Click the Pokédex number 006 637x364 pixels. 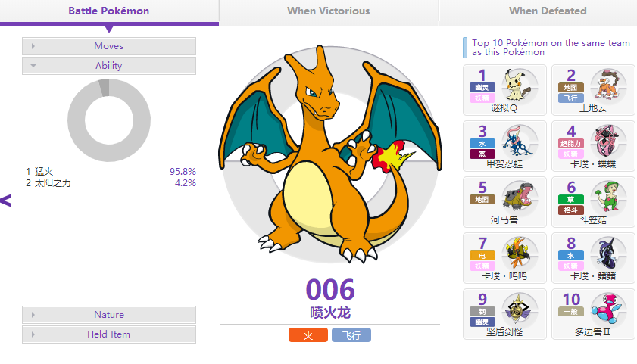click(330, 289)
